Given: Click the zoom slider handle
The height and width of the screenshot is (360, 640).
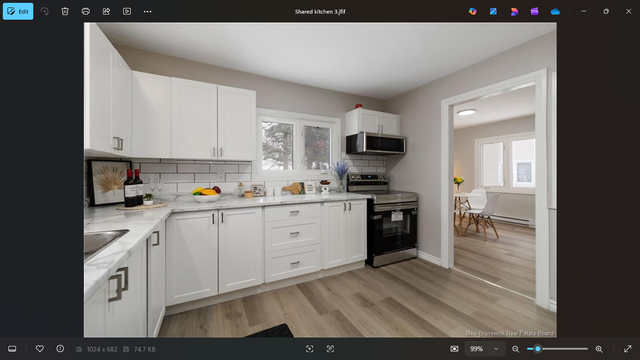Looking at the screenshot, I should 538,349.
